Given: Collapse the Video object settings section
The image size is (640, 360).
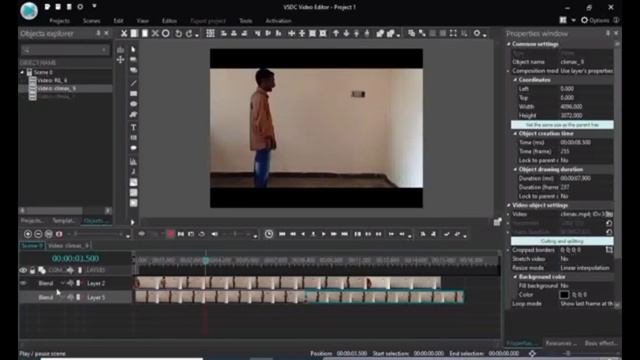Looking at the screenshot, I should click(509, 205).
